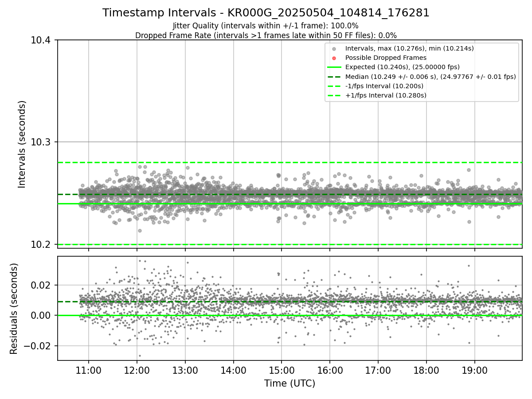Select the Intervals (seconds) y-axis label
532x399 pixels.
[22, 144]
